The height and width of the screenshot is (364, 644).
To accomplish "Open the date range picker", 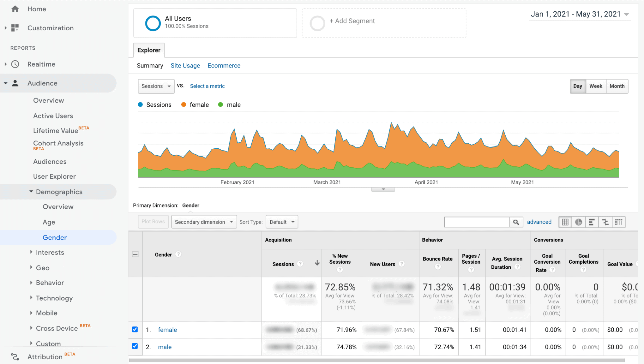I will [580, 14].
